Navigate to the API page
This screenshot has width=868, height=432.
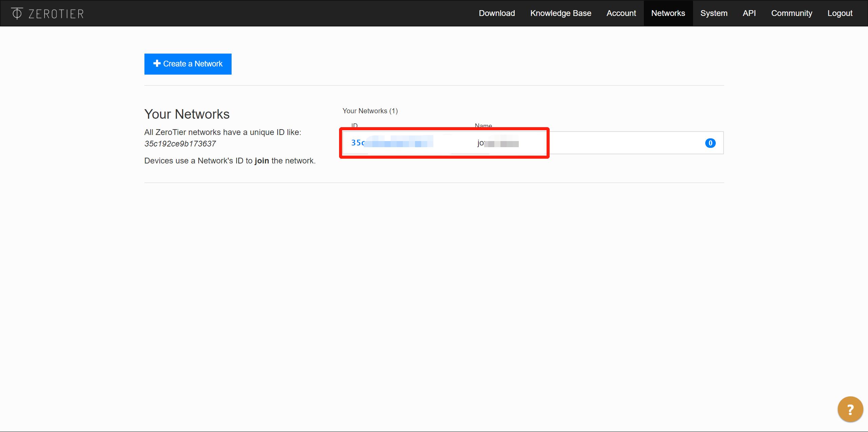749,13
